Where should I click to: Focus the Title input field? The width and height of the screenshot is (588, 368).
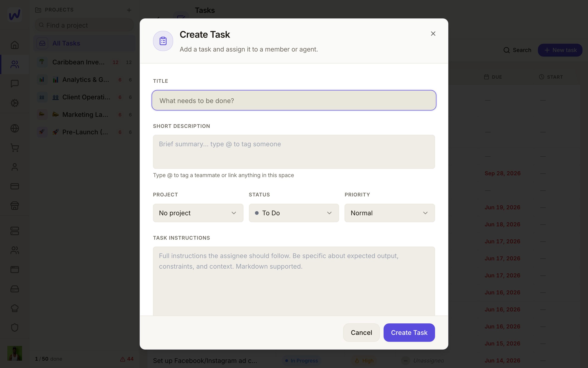(294, 100)
